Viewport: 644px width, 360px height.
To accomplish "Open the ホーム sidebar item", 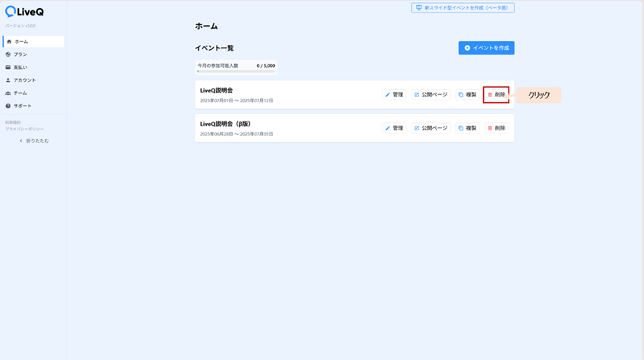I will click(x=33, y=41).
